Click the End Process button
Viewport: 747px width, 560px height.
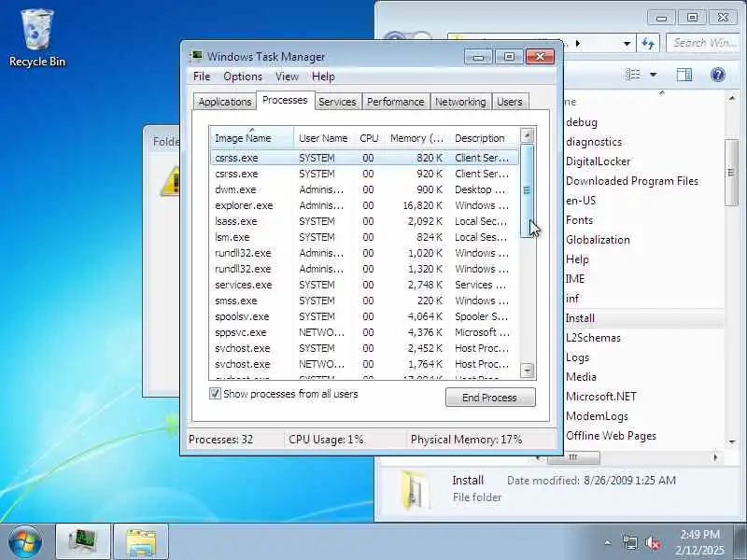click(x=490, y=398)
